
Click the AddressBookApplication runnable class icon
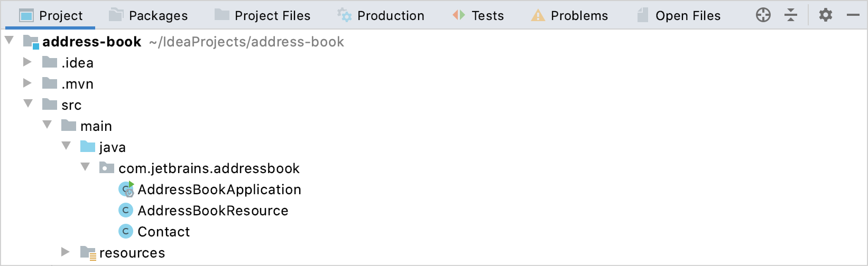click(x=126, y=189)
